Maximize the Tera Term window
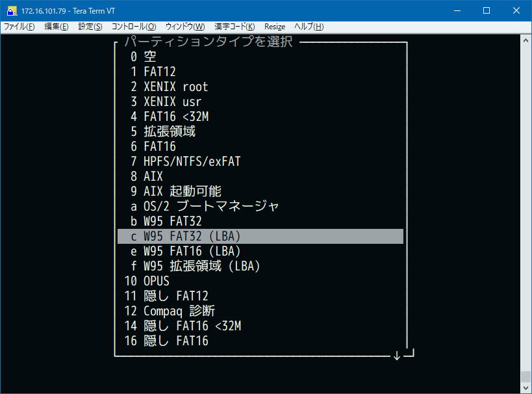The image size is (532, 394). point(487,11)
